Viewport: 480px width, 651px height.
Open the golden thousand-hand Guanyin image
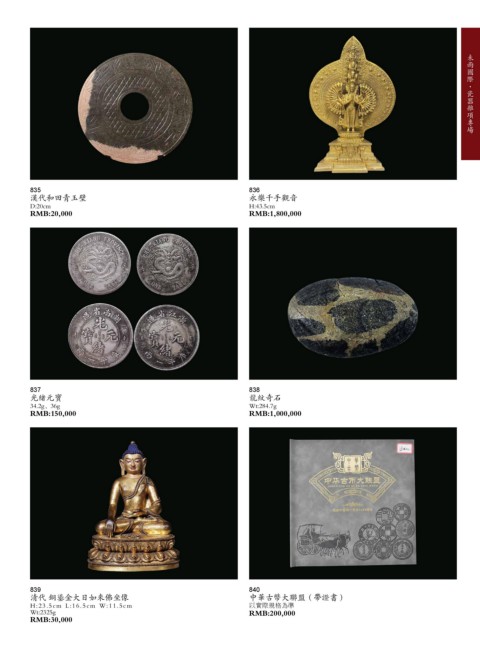(x=353, y=104)
